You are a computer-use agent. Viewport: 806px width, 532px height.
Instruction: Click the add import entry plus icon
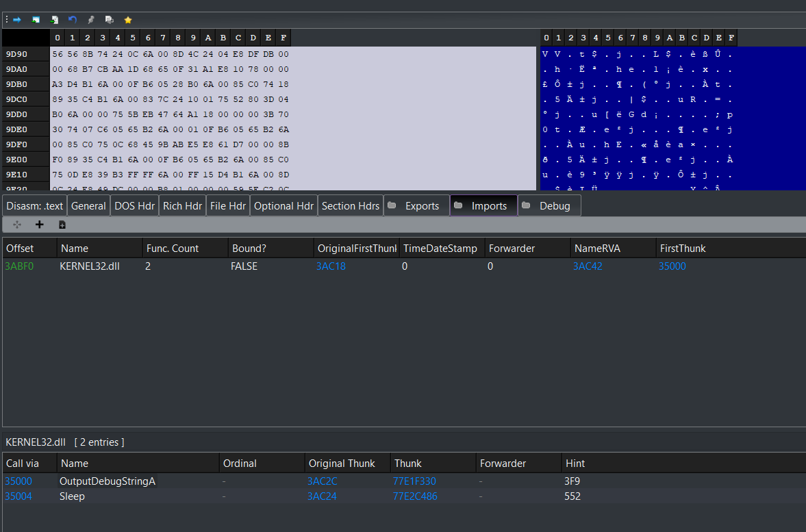(39, 225)
